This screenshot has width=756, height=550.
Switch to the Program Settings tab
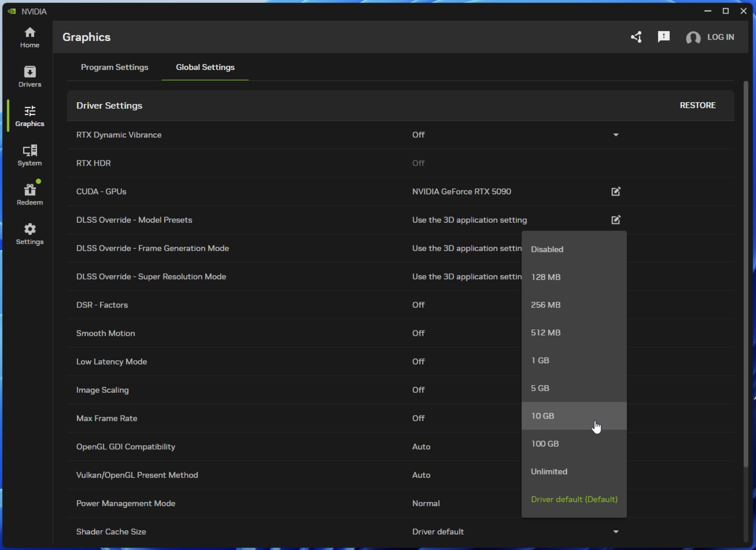115,67
